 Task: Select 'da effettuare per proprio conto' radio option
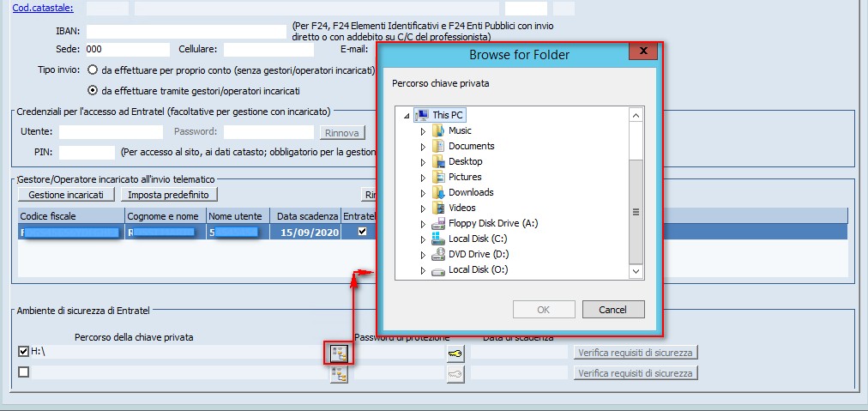point(93,70)
